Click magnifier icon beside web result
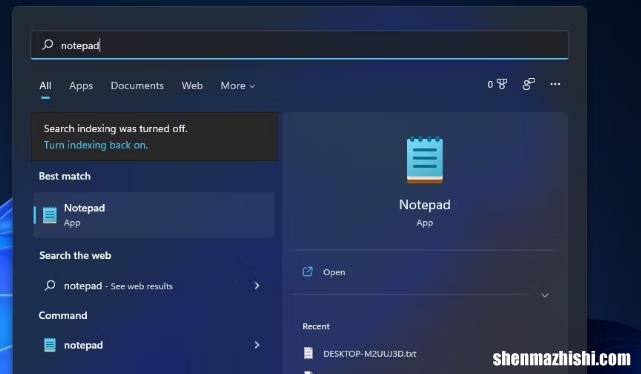The height and width of the screenshot is (374, 641). tap(50, 285)
